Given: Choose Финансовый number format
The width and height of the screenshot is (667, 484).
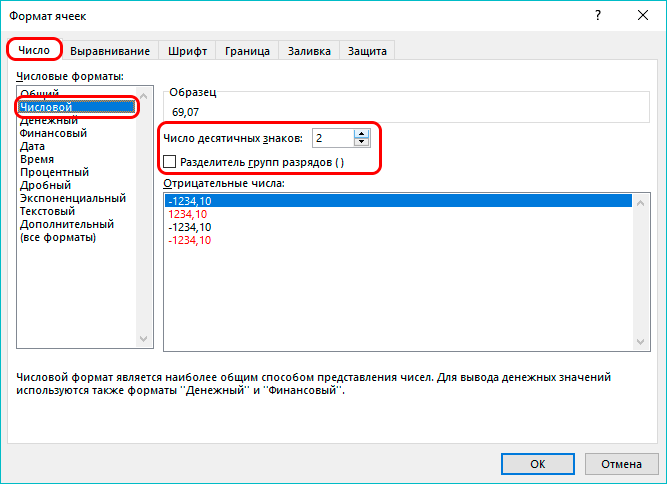Looking at the screenshot, I should [53, 133].
